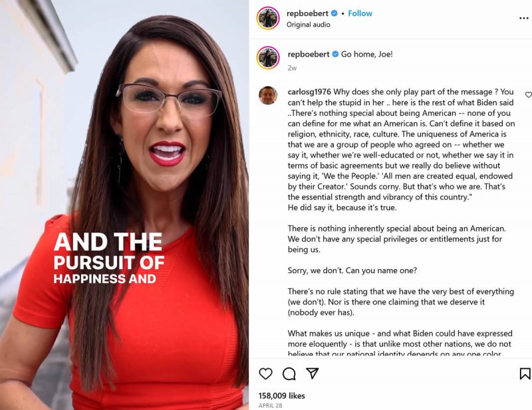View carlosg1976 profile photo

coord(268,95)
